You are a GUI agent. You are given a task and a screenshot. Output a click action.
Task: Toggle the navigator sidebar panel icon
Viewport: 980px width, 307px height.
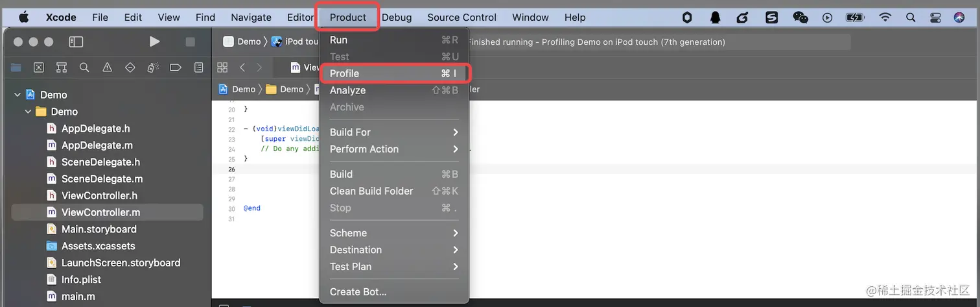76,42
